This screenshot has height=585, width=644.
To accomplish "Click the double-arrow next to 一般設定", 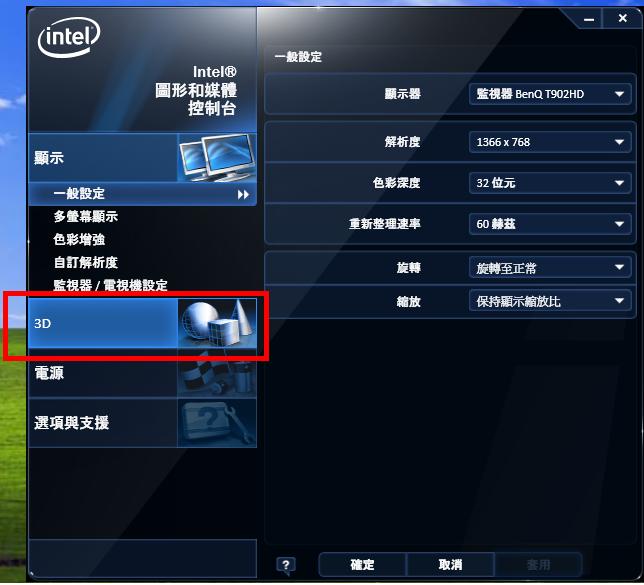I will [243, 194].
